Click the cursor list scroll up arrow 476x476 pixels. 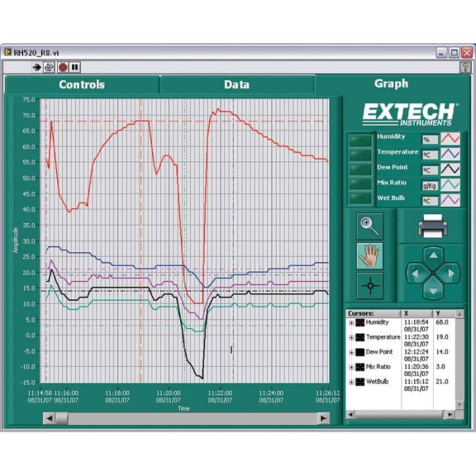(x=460, y=314)
